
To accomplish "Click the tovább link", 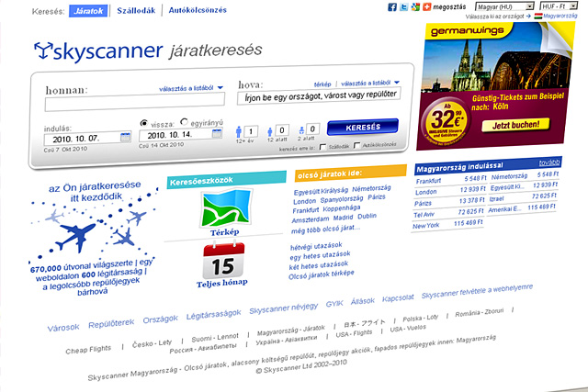I will click(x=549, y=162).
